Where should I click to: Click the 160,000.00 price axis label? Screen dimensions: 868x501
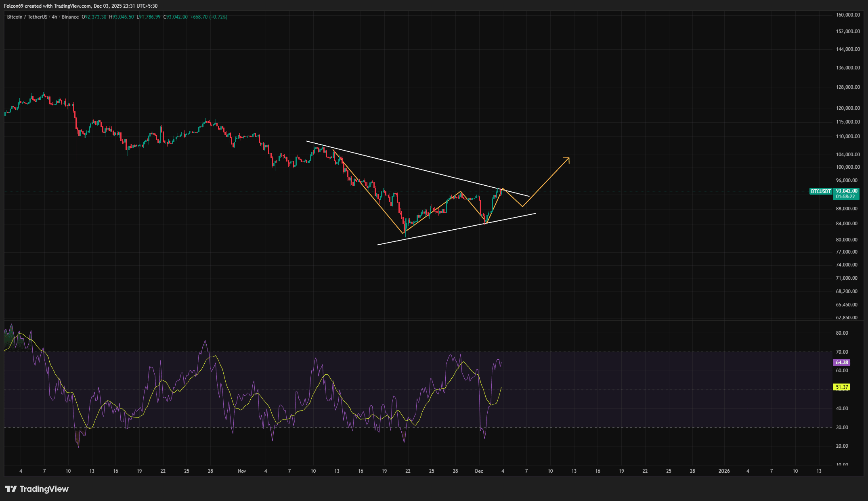click(x=848, y=15)
